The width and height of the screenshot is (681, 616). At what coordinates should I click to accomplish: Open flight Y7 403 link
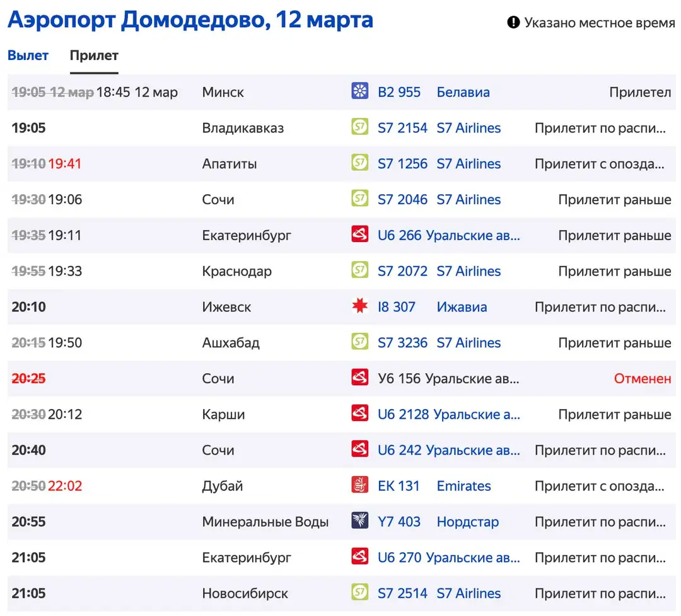click(x=399, y=521)
